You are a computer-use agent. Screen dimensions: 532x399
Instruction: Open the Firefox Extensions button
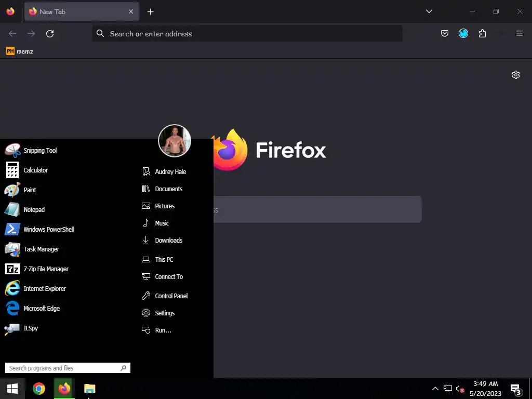coord(482,33)
